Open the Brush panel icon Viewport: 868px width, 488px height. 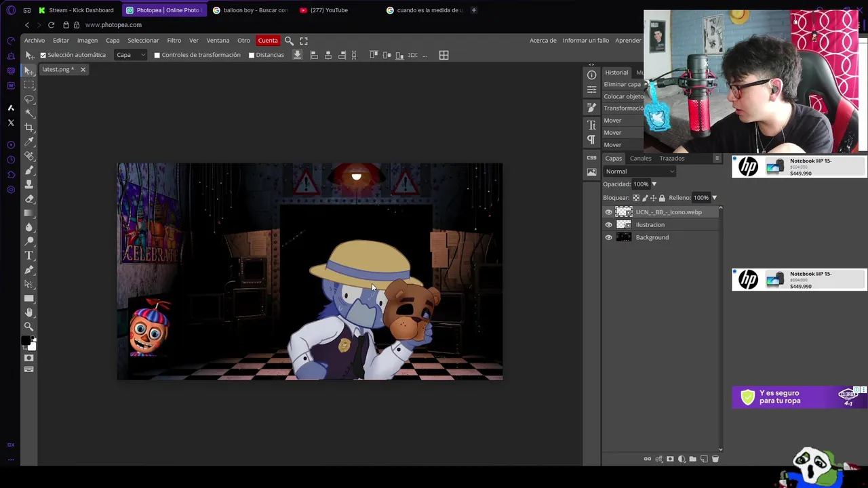(591, 108)
